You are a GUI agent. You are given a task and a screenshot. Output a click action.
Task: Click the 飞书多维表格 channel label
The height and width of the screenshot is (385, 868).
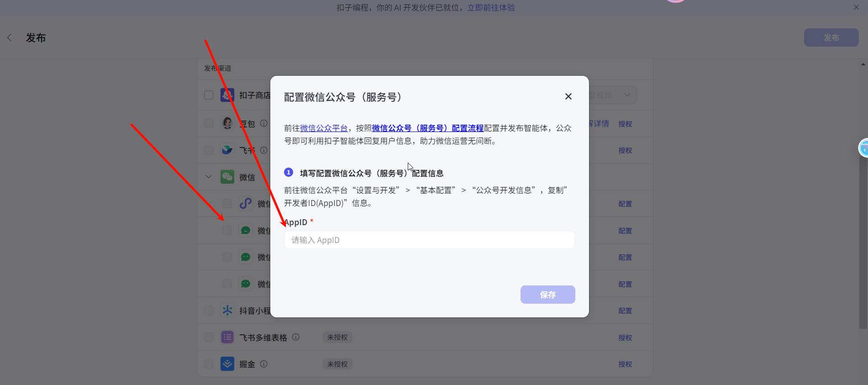pos(263,338)
